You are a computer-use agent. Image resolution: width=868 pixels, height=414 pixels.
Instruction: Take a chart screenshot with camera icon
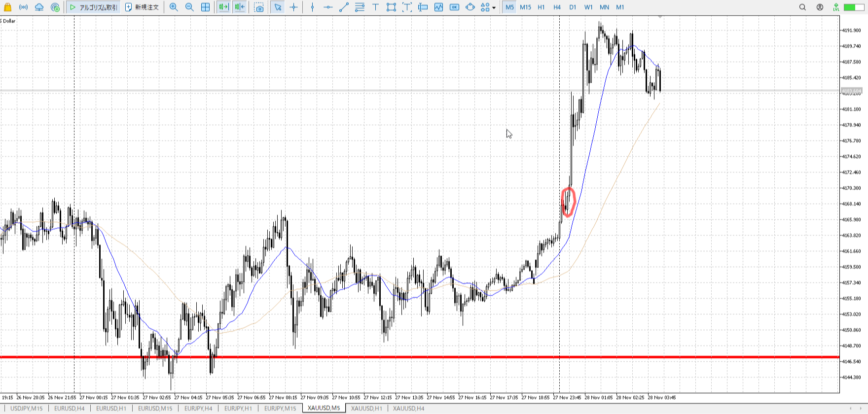pos(259,7)
